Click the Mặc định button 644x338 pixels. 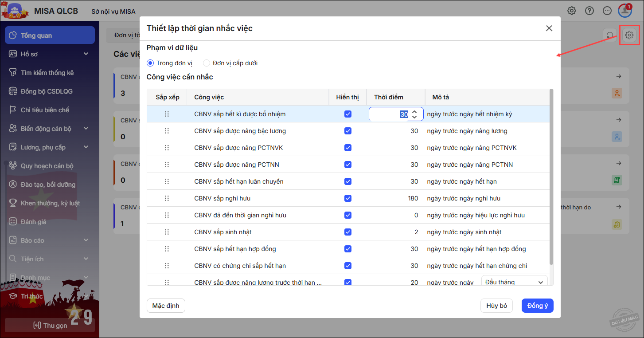(166, 306)
